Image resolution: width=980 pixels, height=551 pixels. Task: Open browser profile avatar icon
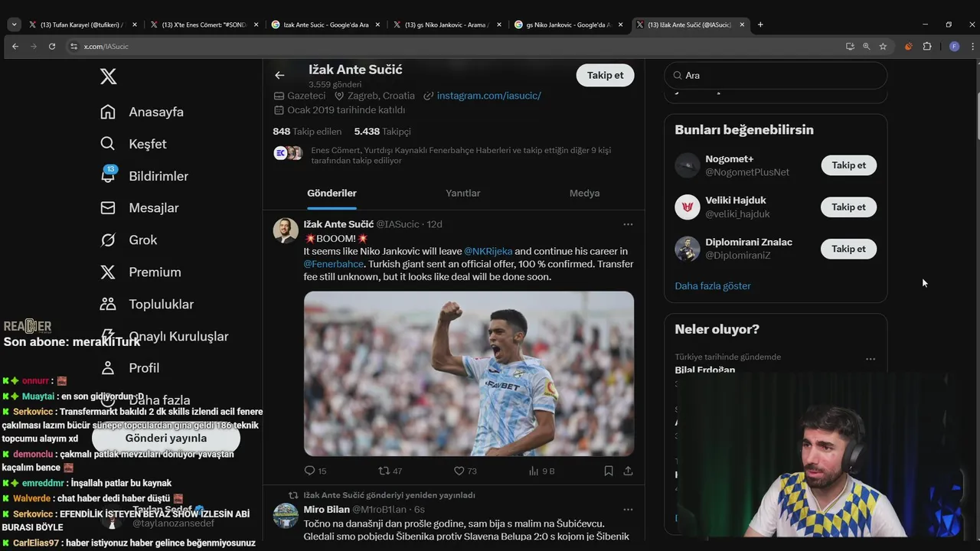pos(954,47)
